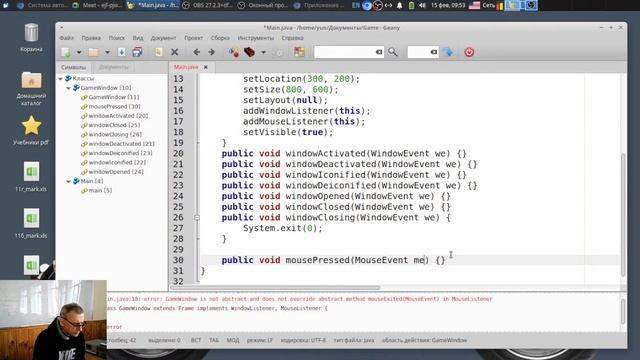Select windowClosed [25] in symbol tree
Viewport: 640px width, 360px height.
(x=114, y=125)
